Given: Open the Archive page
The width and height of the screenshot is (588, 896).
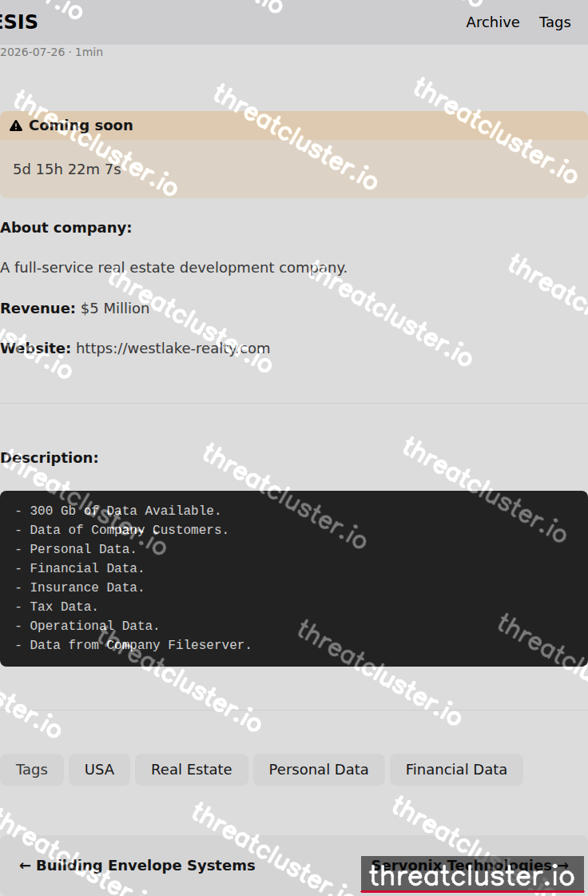Looking at the screenshot, I should [x=493, y=22].
